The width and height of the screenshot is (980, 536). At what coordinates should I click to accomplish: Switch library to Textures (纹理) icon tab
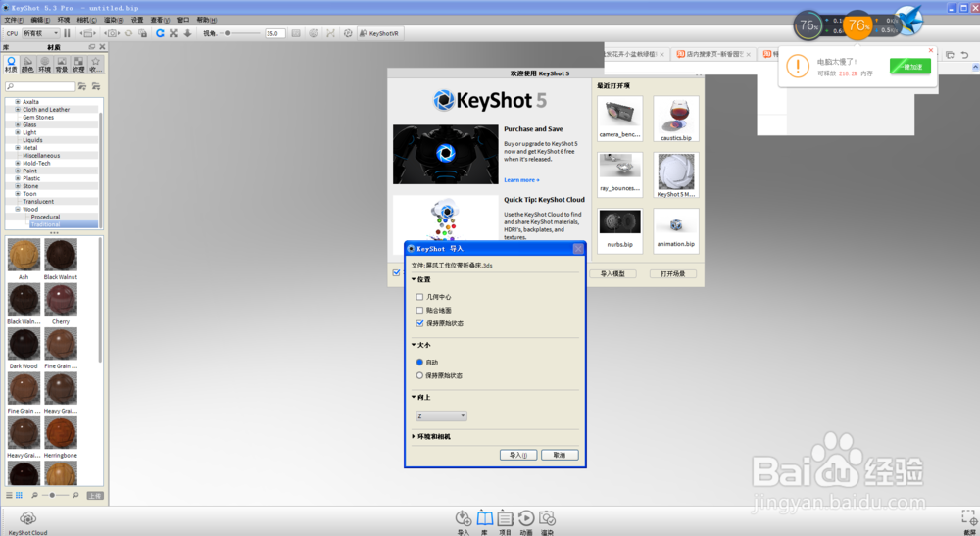click(x=78, y=64)
